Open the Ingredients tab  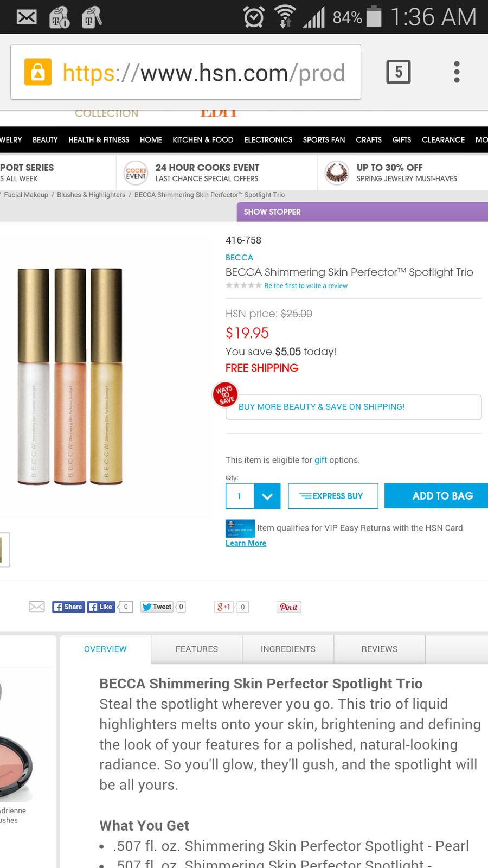pos(288,649)
